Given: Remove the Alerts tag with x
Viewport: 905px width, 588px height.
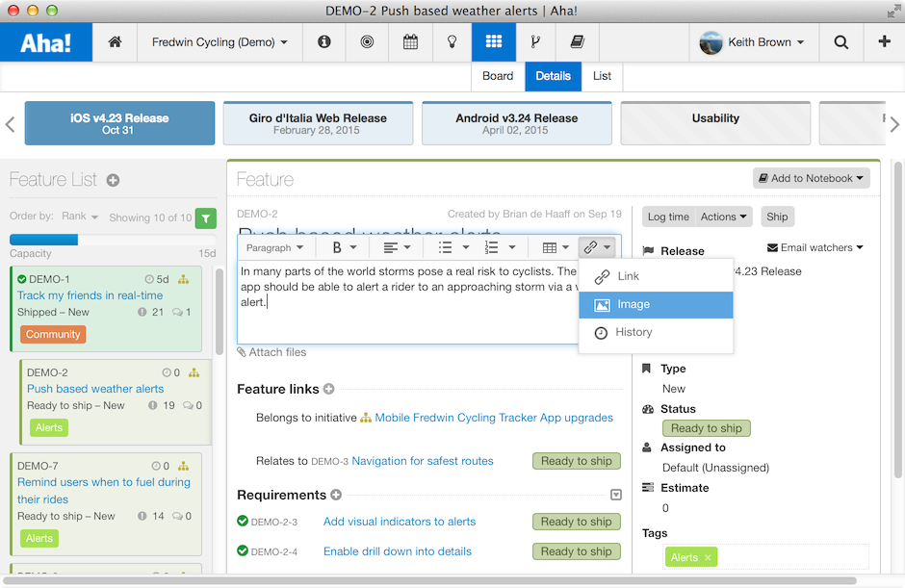Looking at the screenshot, I should [x=708, y=557].
